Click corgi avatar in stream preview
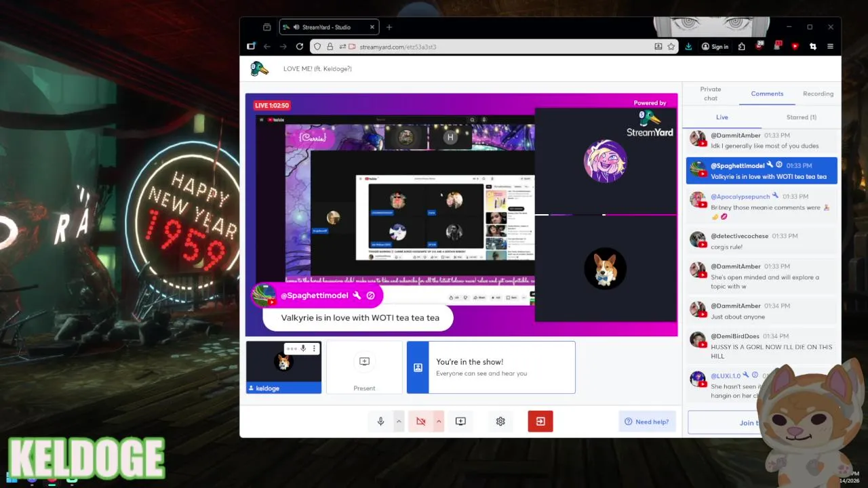Image resolution: width=868 pixels, height=488 pixels. [x=605, y=268]
